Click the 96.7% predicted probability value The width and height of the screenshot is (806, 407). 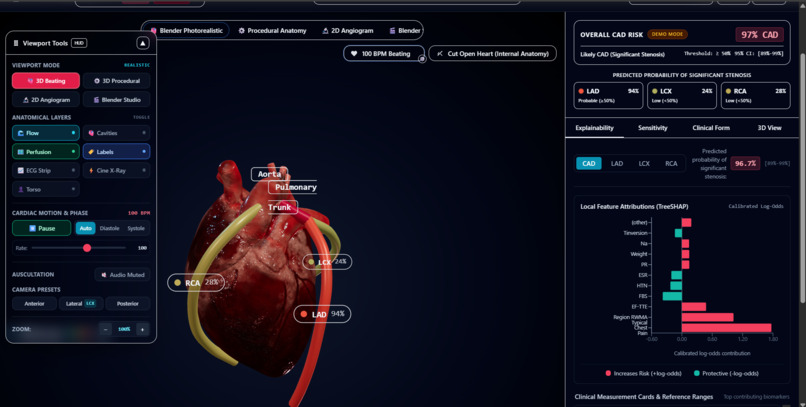(x=745, y=163)
